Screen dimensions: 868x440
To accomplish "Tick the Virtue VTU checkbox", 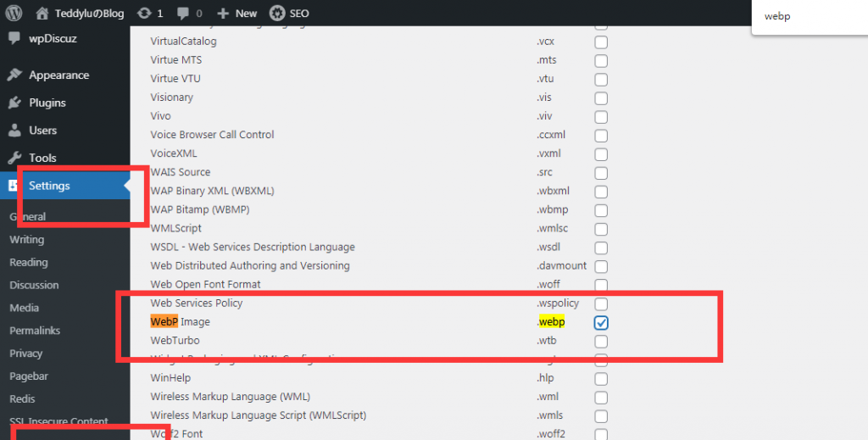I will pos(601,80).
